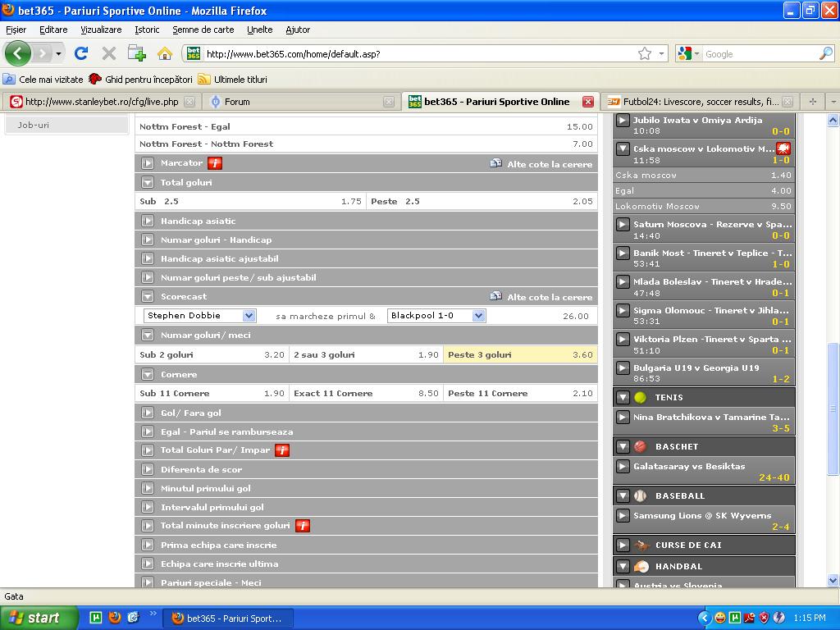Open the back/forward history dropdown arrow
Screen dimensions: 840x630
click(x=58, y=53)
